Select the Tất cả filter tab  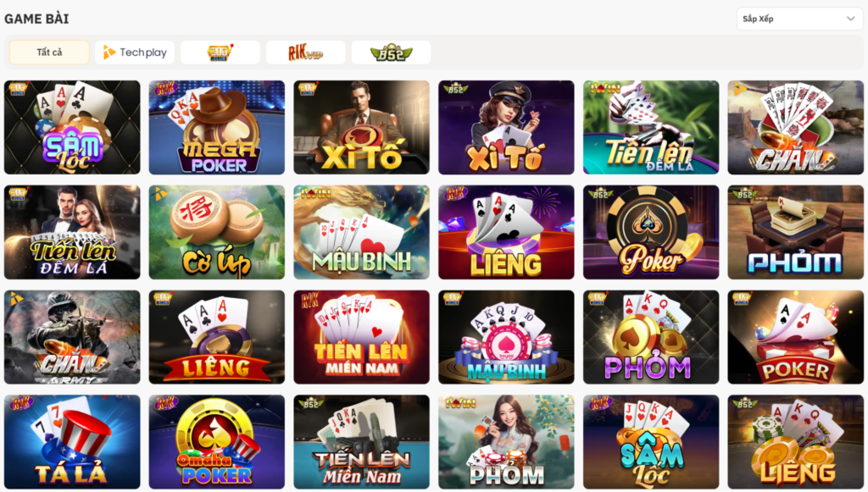(49, 53)
